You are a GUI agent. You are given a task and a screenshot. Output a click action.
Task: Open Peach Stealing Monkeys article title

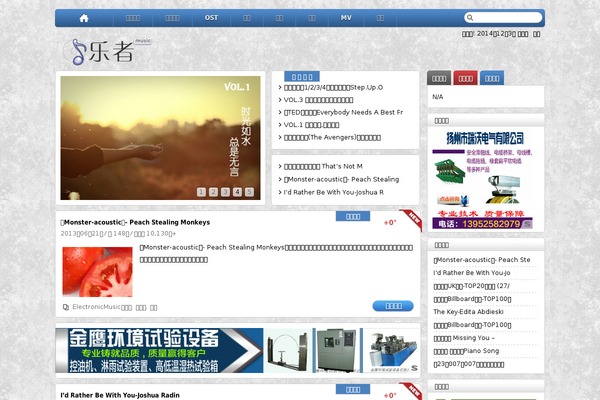tap(135, 222)
